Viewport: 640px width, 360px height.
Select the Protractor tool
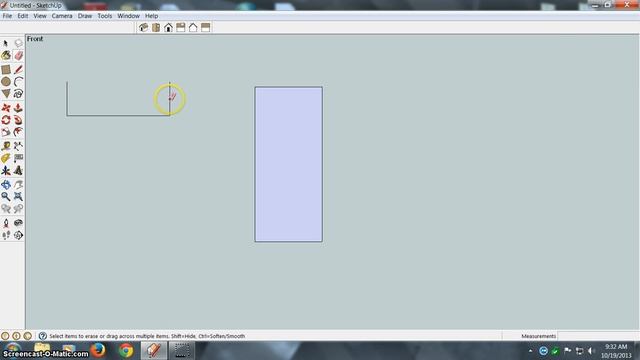6,158
